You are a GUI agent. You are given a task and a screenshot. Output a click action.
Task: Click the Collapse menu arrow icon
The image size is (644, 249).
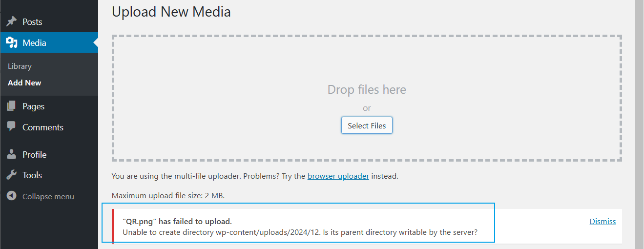11,196
